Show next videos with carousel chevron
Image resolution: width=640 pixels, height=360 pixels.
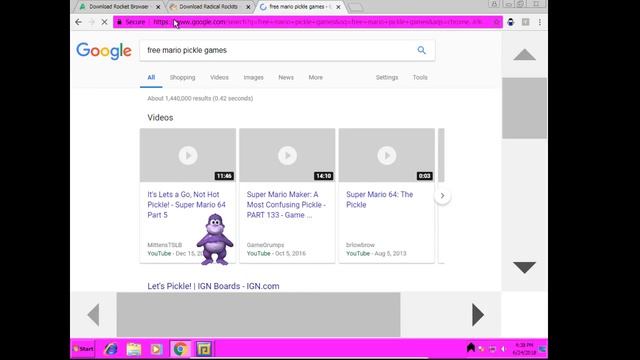click(x=442, y=196)
